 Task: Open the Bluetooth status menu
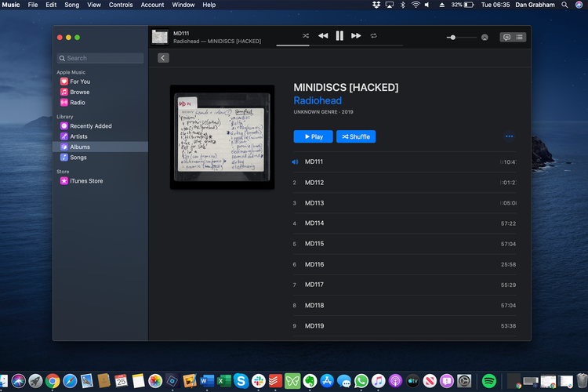(x=402, y=5)
